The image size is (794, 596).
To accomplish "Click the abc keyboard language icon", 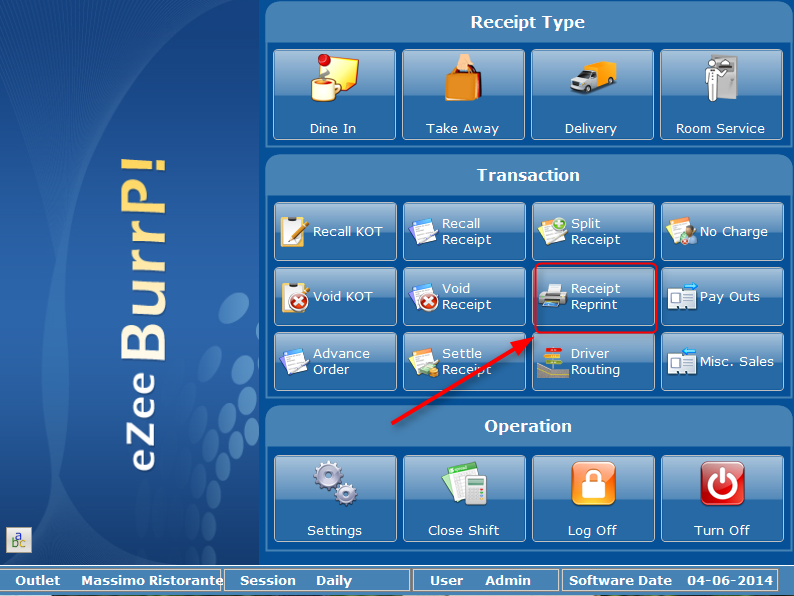I will 19,540.
